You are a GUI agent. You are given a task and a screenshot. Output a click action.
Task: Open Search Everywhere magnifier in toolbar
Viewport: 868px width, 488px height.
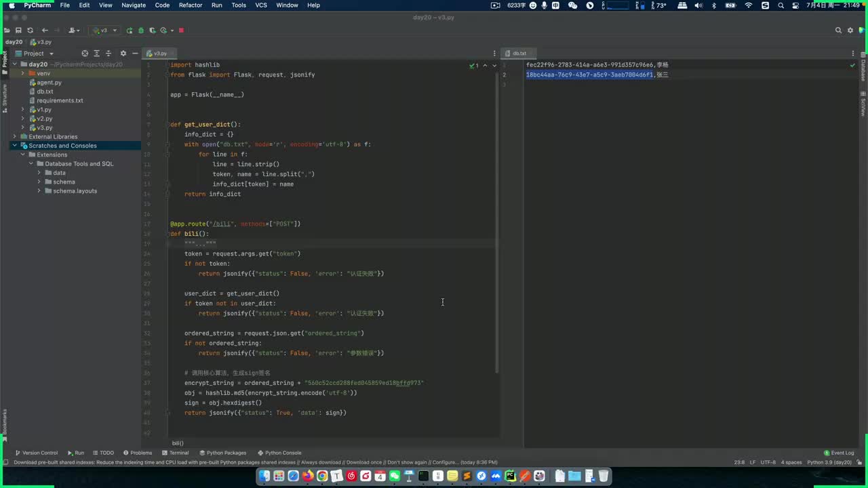click(838, 30)
